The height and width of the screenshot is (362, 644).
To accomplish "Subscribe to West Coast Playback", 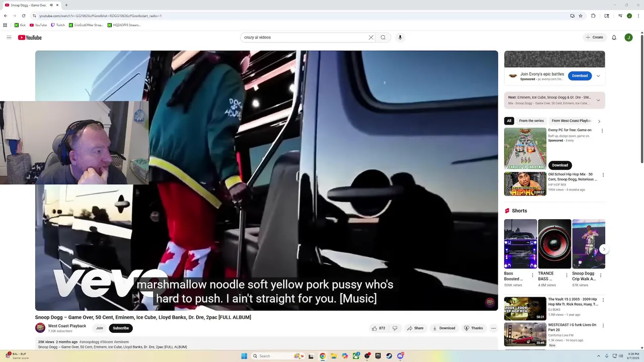I will pos(121,328).
